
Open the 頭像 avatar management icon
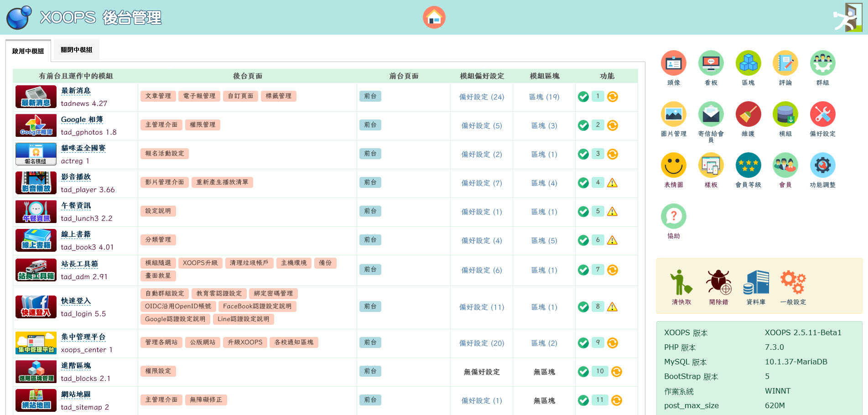point(673,64)
